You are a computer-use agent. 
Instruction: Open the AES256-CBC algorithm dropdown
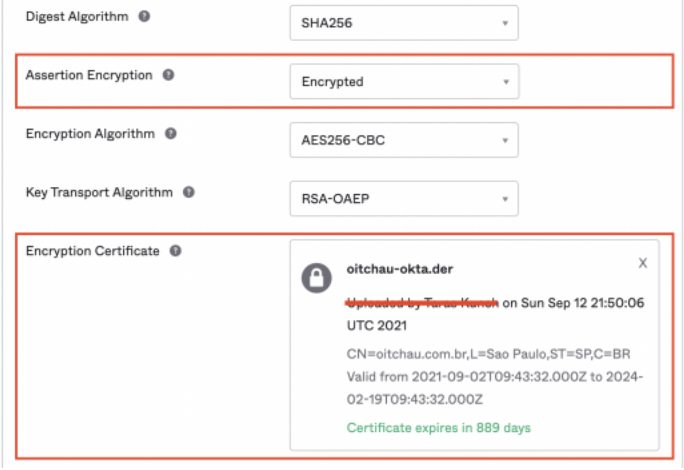404,140
